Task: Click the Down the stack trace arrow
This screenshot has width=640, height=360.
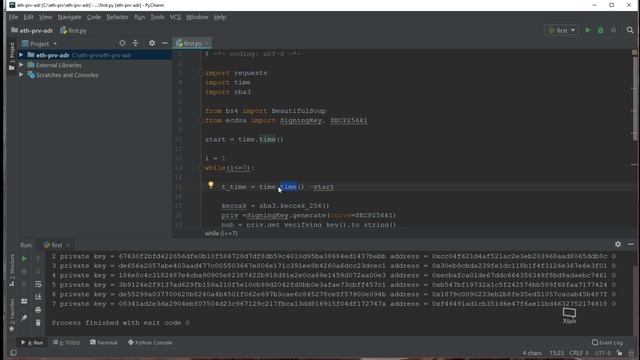Action: coord(38,271)
